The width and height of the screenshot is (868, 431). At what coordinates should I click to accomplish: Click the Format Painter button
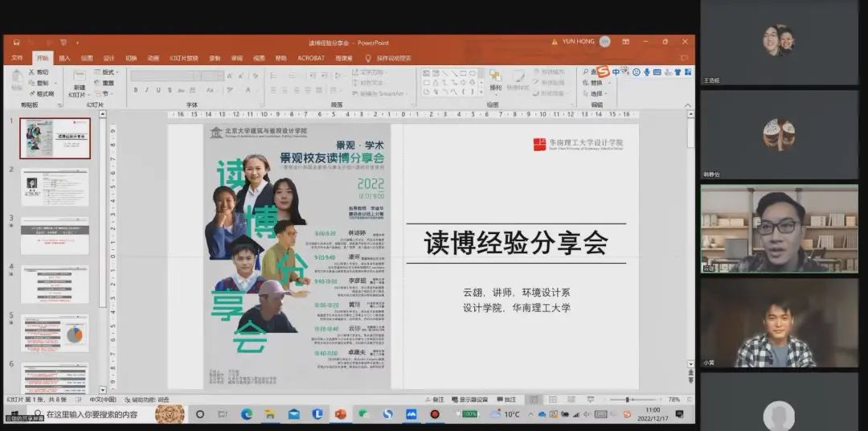pyautogui.click(x=41, y=93)
